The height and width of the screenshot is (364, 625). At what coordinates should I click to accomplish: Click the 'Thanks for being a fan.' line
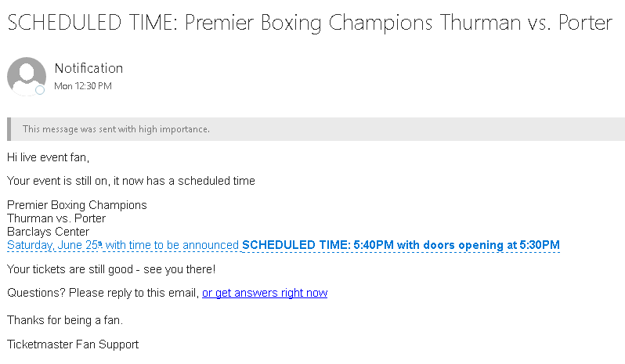point(65,320)
